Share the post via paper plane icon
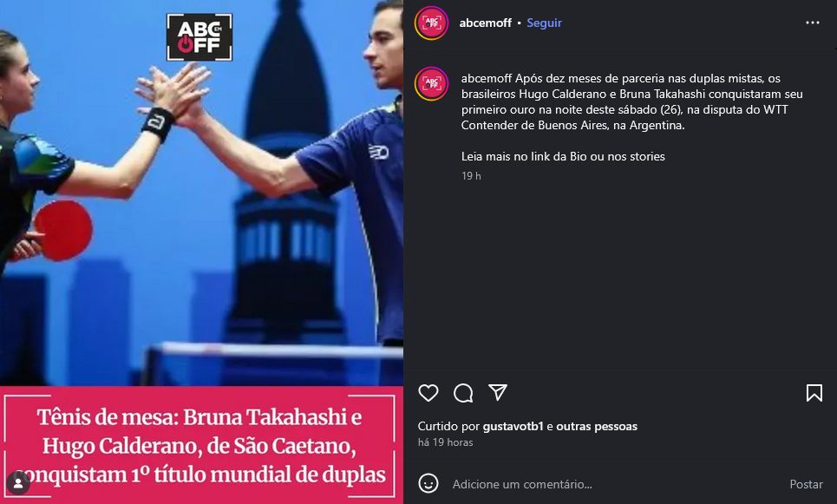 click(498, 393)
